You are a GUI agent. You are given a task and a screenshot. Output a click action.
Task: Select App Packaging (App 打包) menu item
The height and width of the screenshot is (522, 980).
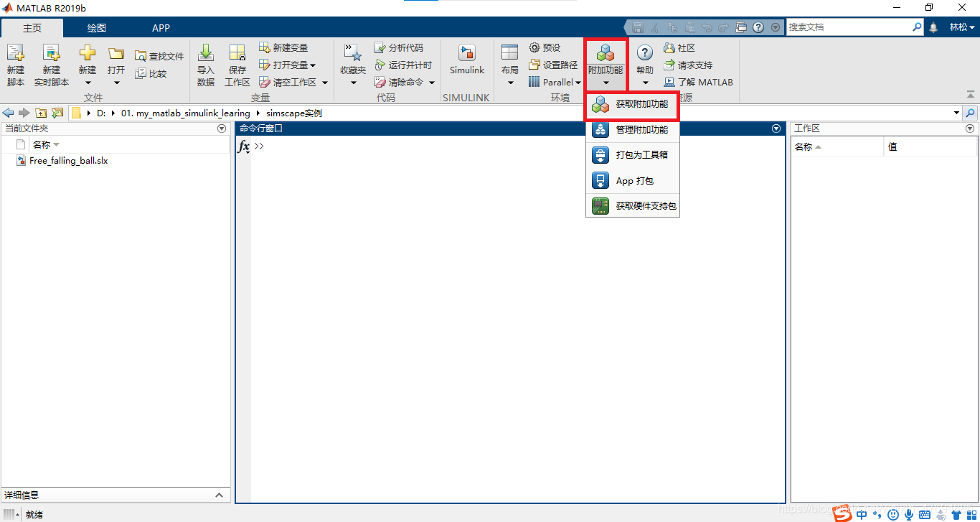tap(632, 181)
